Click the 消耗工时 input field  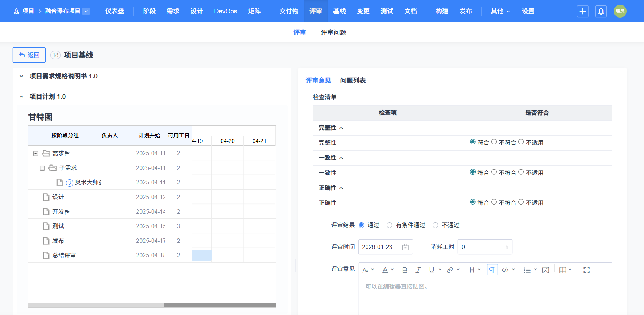481,247
